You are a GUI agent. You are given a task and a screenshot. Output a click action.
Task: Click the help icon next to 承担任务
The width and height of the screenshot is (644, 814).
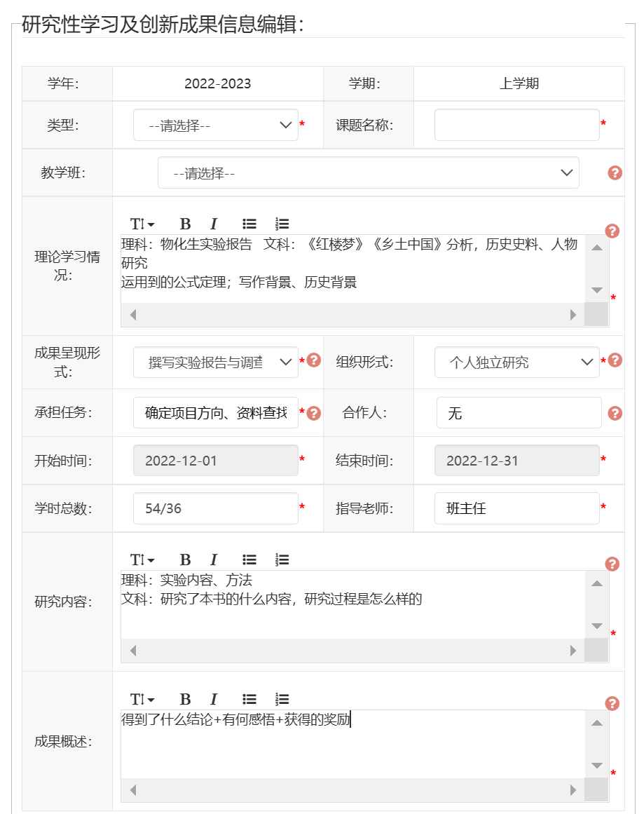tap(313, 413)
